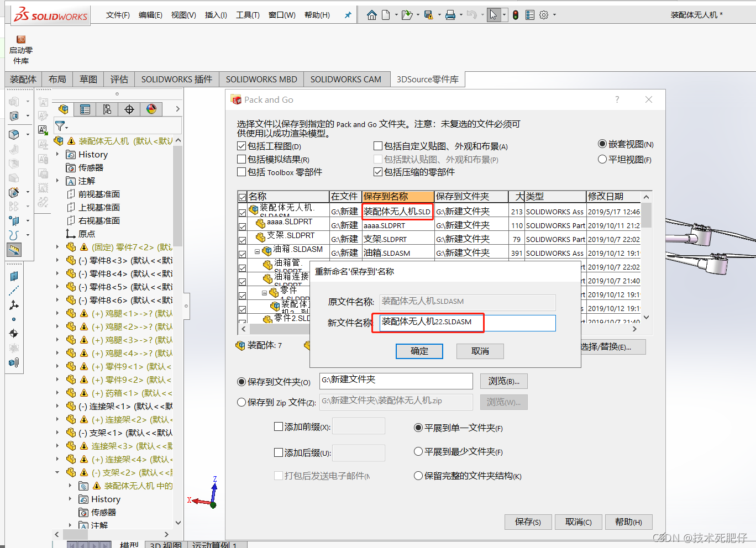Viewport: 756px width, 548px height.
Task: Select 嵌套视图 radio button
Action: tap(602, 144)
